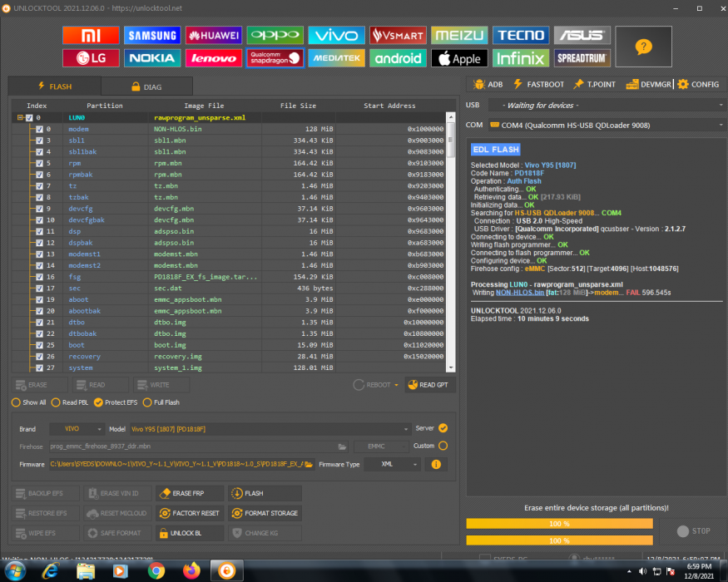Select the Nokia brand icon
This screenshot has width=728, height=582.
[152, 58]
